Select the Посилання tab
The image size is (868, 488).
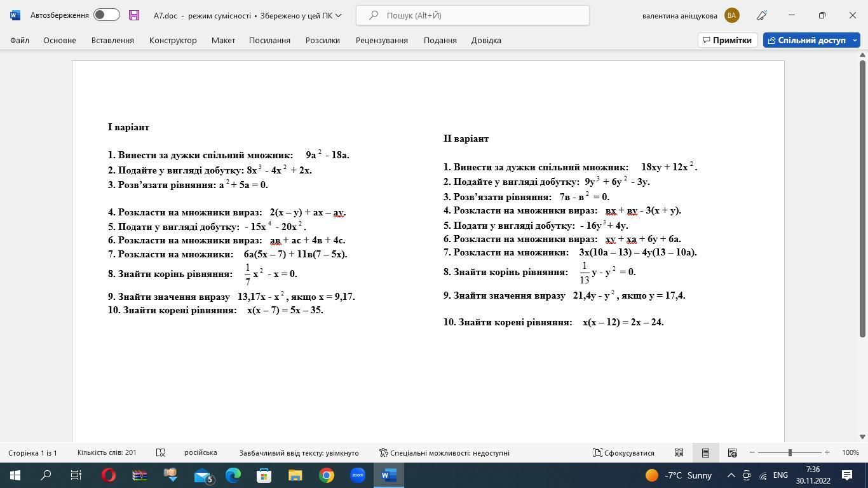tap(269, 40)
